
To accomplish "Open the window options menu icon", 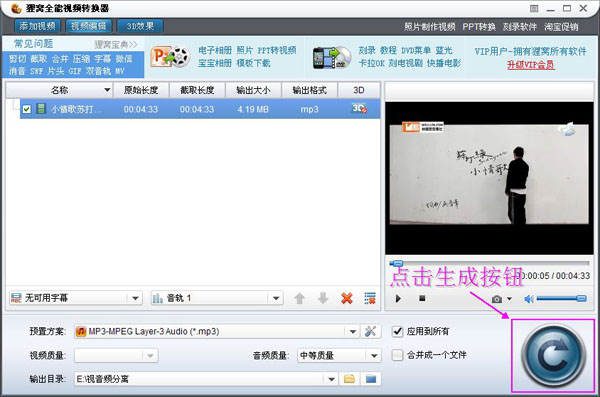I will [x=534, y=8].
